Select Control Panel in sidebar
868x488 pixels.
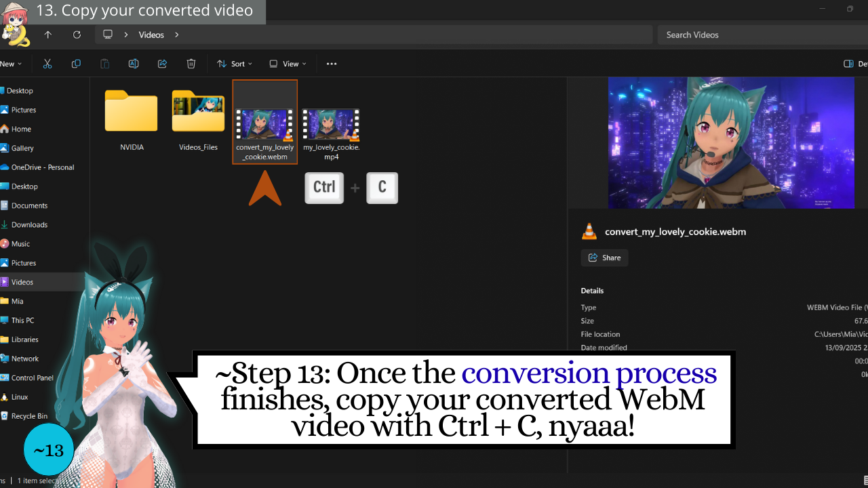pos(32,378)
